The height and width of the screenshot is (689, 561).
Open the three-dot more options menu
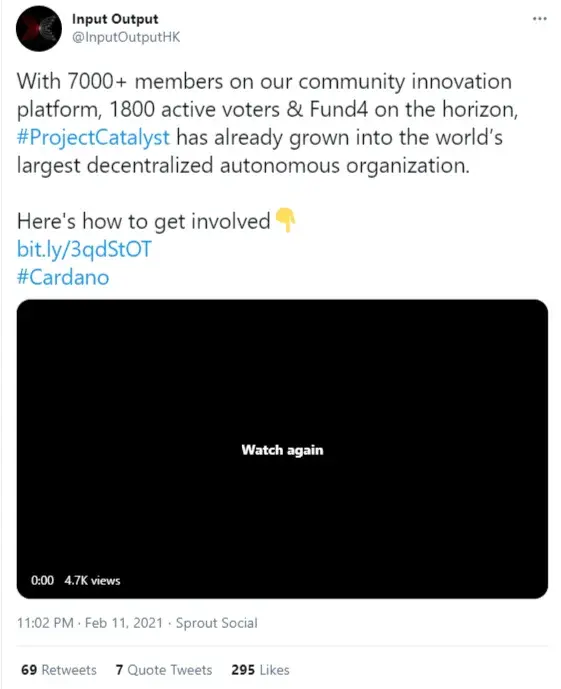tap(539, 19)
